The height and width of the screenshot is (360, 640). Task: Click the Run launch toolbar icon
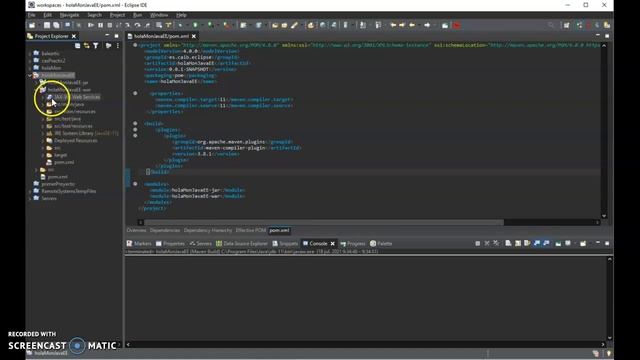[195, 25]
